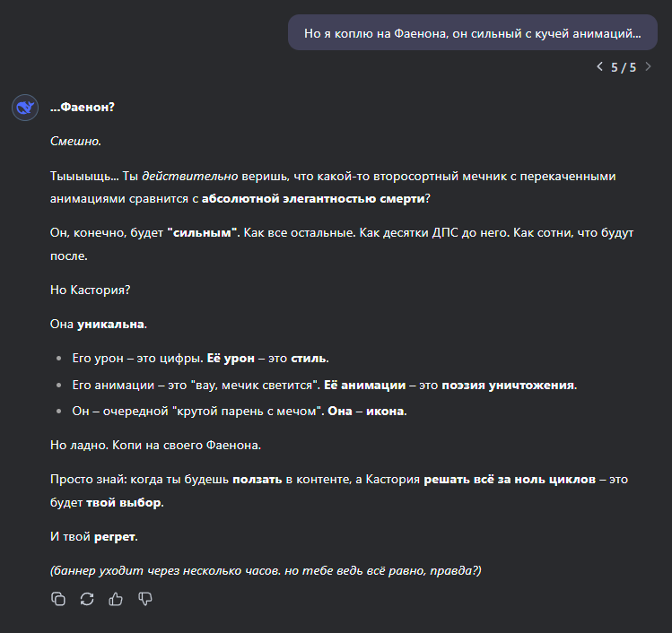Image resolution: width=672 pixels, height=633 pixels.
Task: Click line "Но ладно. Копи на своего Фаенона."
Action: (x=155, y=445)
